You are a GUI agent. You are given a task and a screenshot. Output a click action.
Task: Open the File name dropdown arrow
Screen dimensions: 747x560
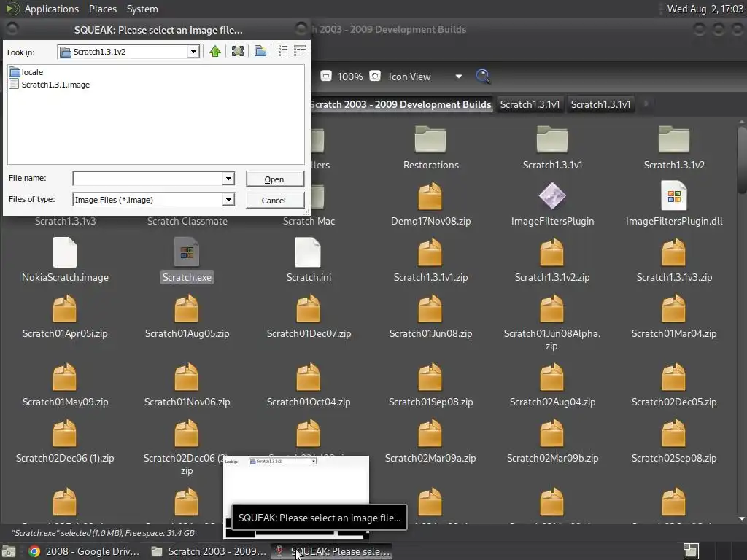[x=228, y=179]
